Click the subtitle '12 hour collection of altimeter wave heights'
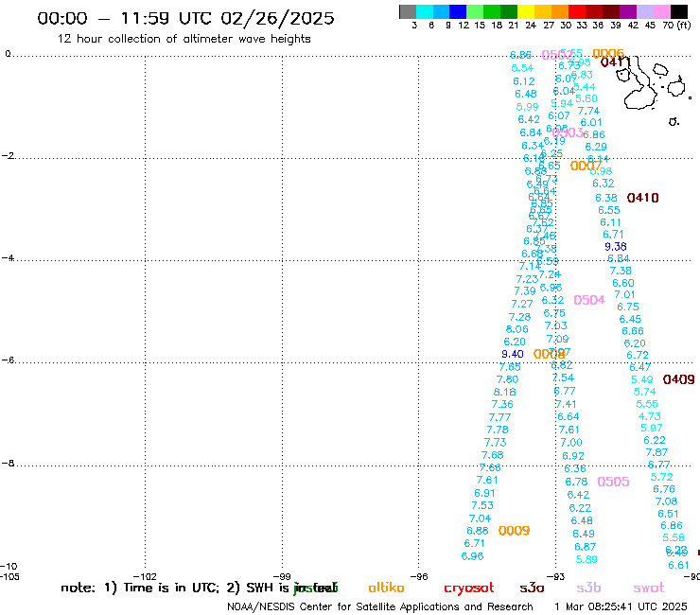The height and width of the screenshot is (615, 700). 184,39
